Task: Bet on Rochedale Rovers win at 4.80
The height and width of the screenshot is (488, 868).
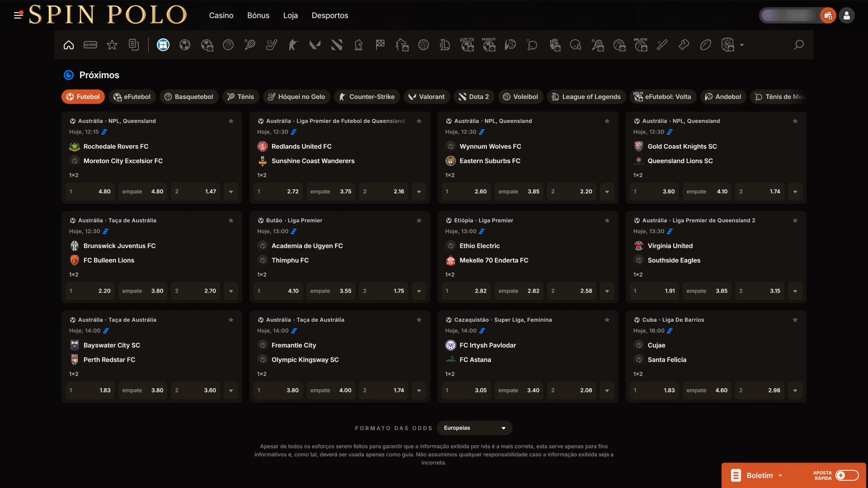Action: [90, 192]
